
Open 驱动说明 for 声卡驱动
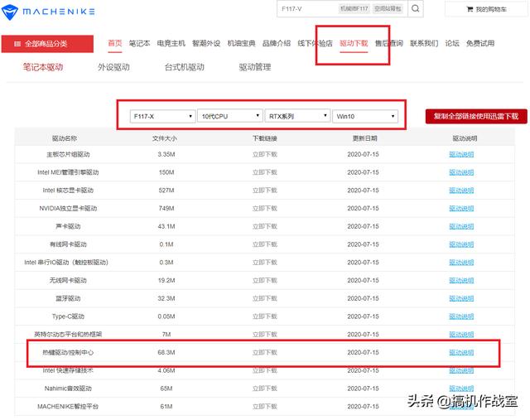point(461,226)
